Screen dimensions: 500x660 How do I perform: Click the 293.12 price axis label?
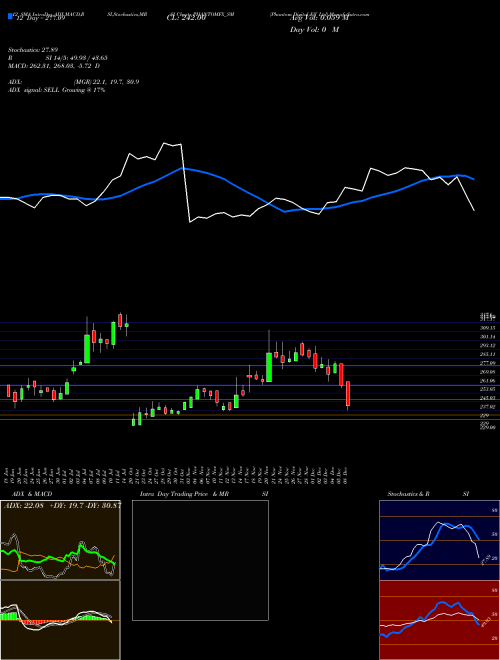[x=487, y=346]
